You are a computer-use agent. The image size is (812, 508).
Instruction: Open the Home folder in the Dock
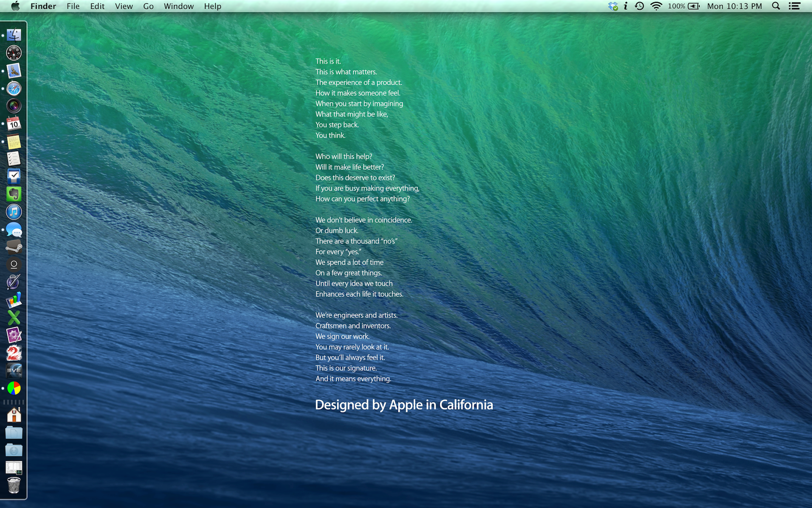tap(14, 415)
